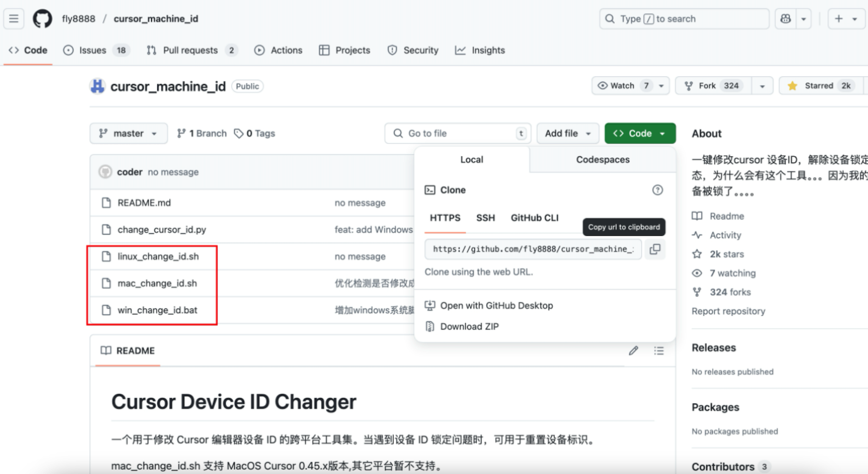Click the create new plus icon
Image resolution: width=868 pixels, height=474 pixels.
[839, 19]
